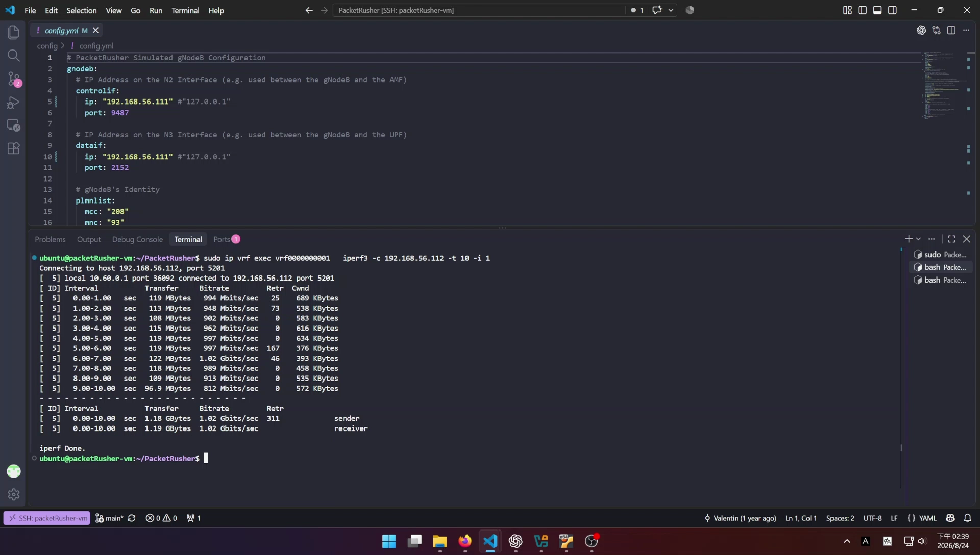Change language mode from YAML

(927, 518)
